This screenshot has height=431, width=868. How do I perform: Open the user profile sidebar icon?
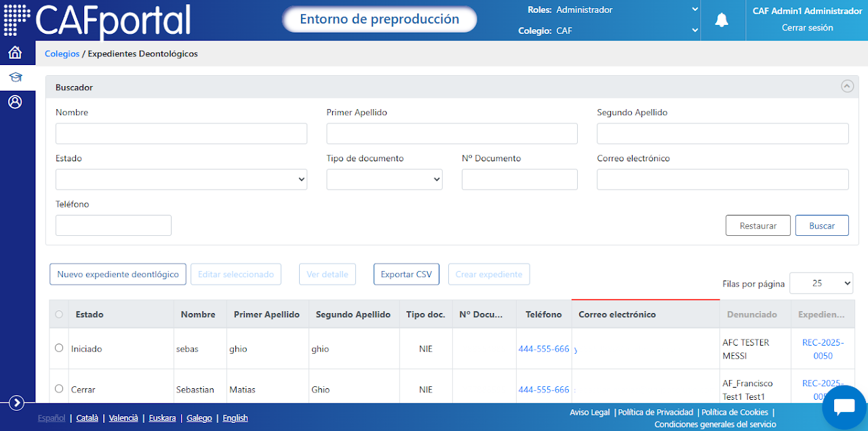[x=15, y=102]
